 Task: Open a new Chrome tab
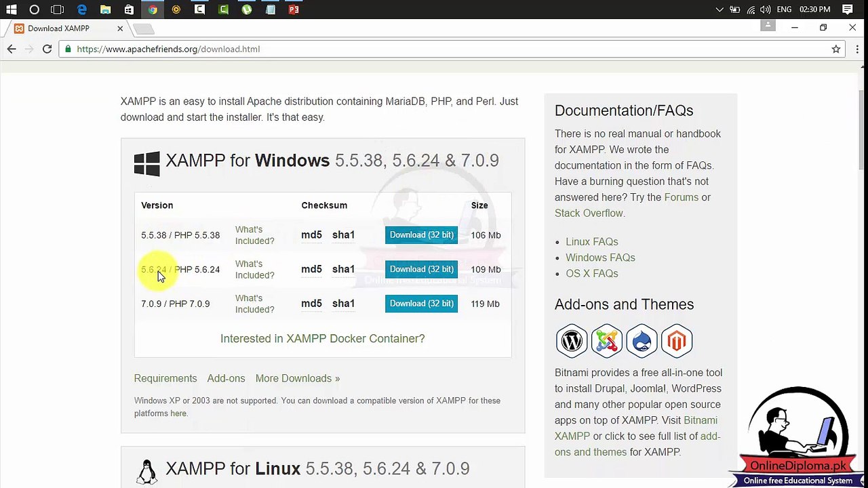[143, 28]
